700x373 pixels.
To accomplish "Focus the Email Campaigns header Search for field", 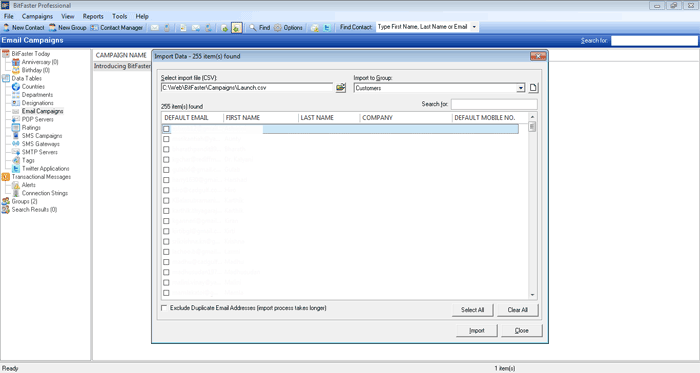I will point(654,41).
